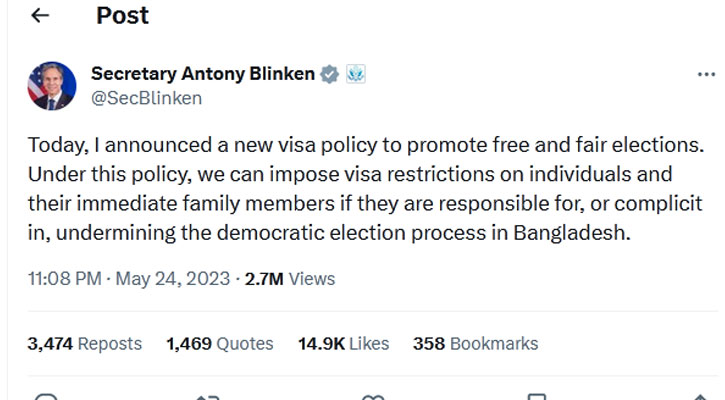Bookmark the tweet using the bookmark icon

536,397
